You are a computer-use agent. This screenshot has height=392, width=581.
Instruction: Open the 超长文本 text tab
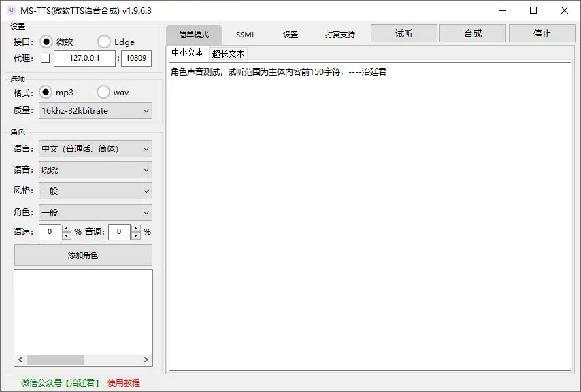(228, 54)
